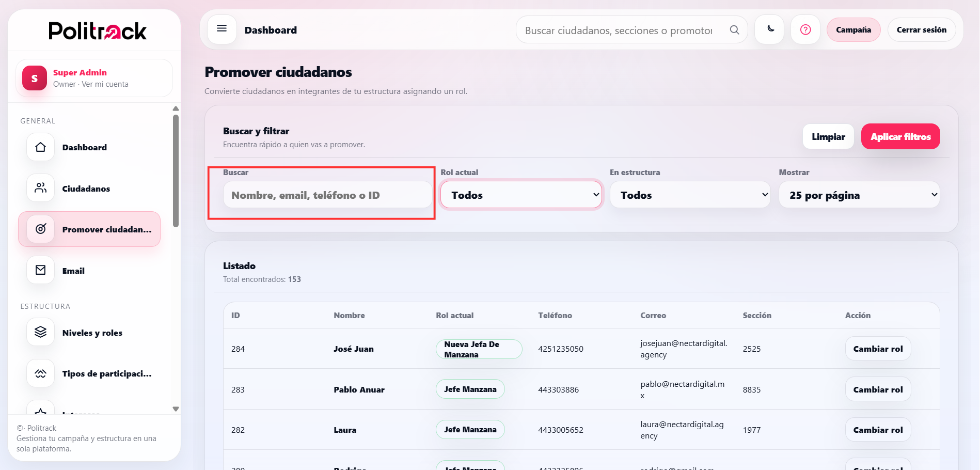Viewport: 980px width, 470px height.
Task: Expand the En estructura dropdown
Action: coord(690,195)
